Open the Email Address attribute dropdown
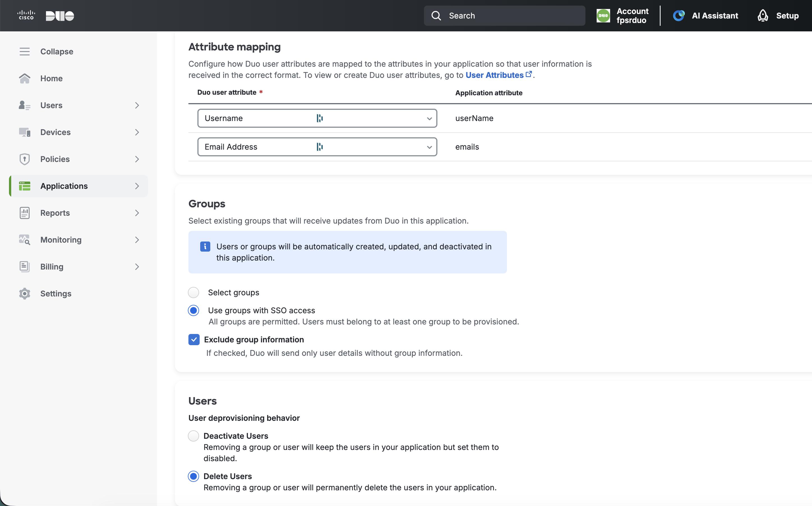This screenshot has height=506, width=812. 317,147
